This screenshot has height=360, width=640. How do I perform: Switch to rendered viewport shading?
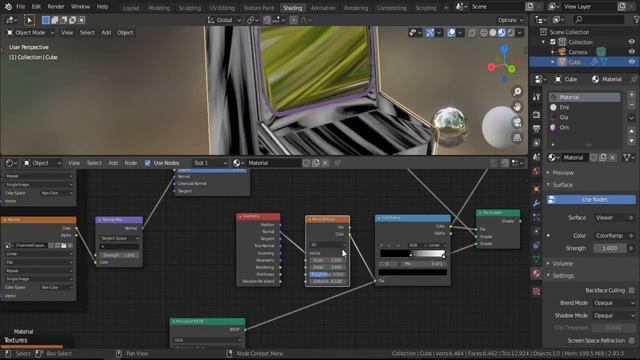pos(511,33)
